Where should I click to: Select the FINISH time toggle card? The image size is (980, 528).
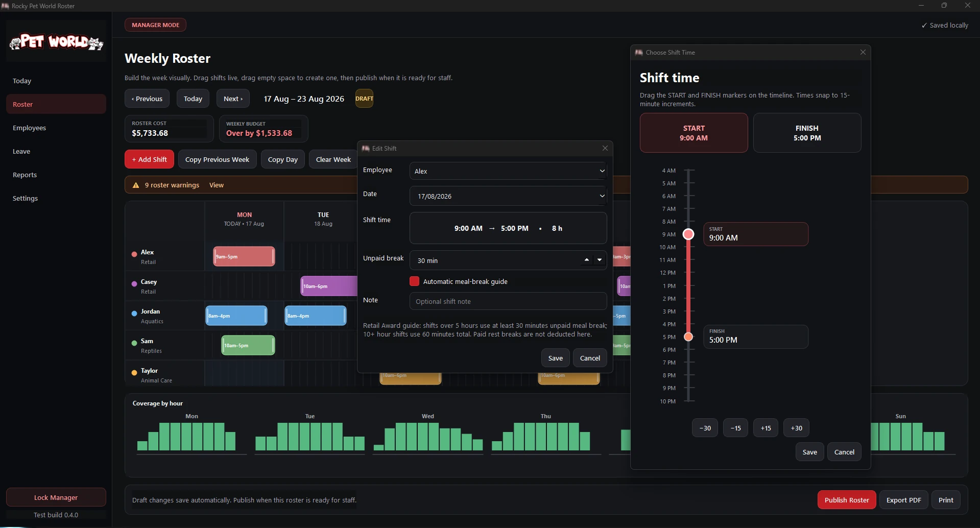807,133
